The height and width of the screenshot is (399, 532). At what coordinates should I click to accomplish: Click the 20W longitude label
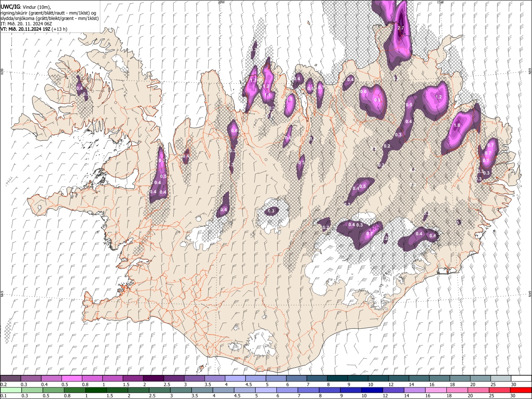point(221,2)
